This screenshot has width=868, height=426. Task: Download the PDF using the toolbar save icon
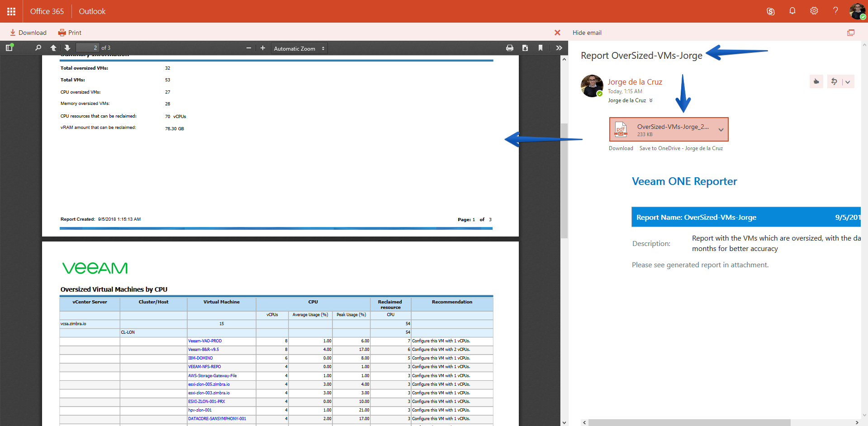coord(525,48)
